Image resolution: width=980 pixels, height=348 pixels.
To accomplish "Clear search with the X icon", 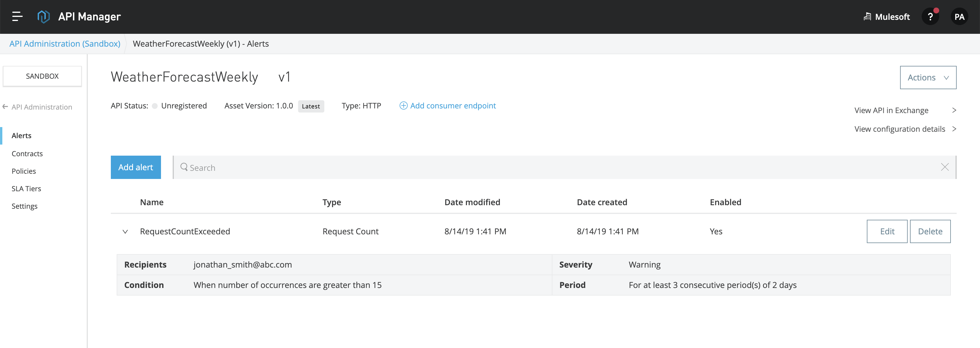I will (945, 167).
